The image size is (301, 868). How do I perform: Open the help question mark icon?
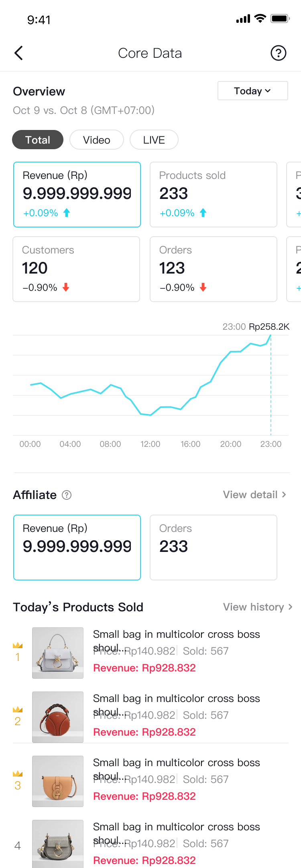pos(278,53)
